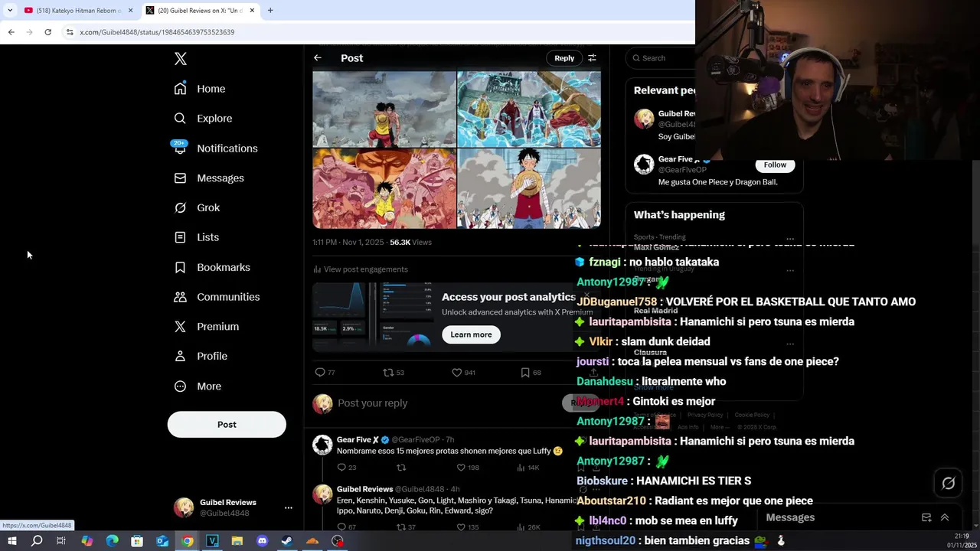Open new message icon in Messages drawer
Image resolution: width=980 pixels, height=551 pixels.
click(x=926, y=518)
